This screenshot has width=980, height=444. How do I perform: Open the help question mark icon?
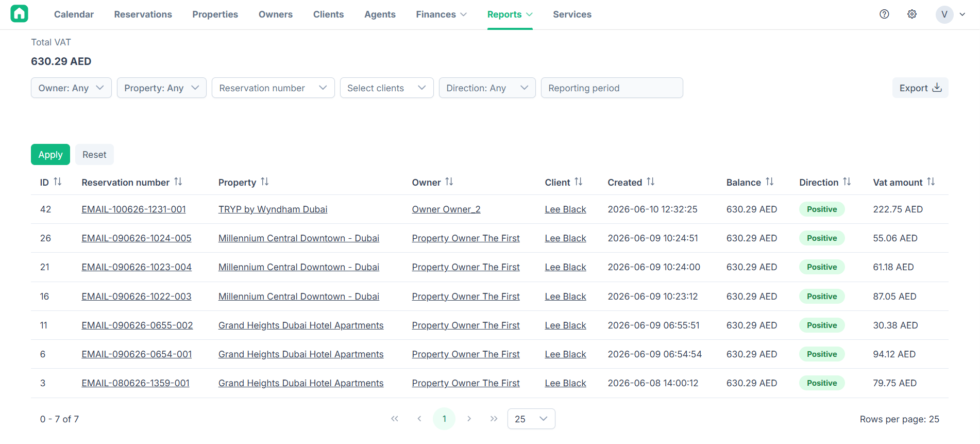pos(884,14)
